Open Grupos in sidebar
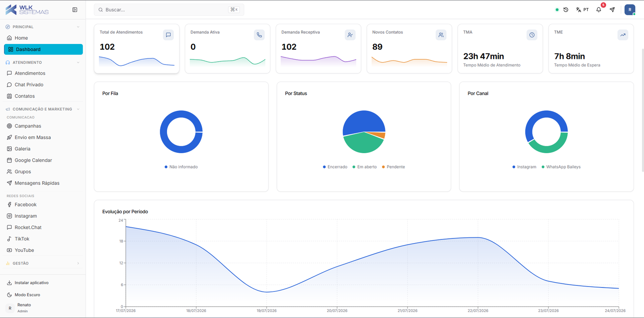The width and height of the screenshot is (644, 318). pyautogui.click(x=43, y=172)
